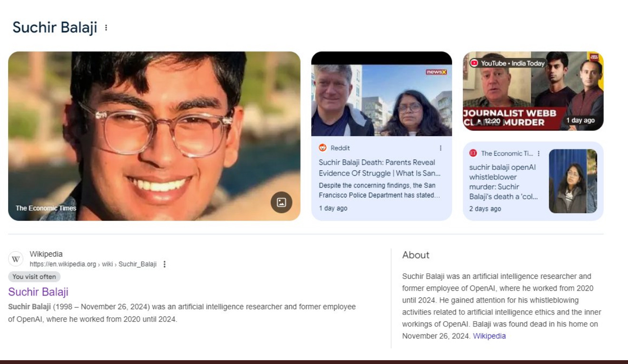The image size is (628, 364).
Task: Click the 'Reddit' source label on card
Action: (340, 148)
